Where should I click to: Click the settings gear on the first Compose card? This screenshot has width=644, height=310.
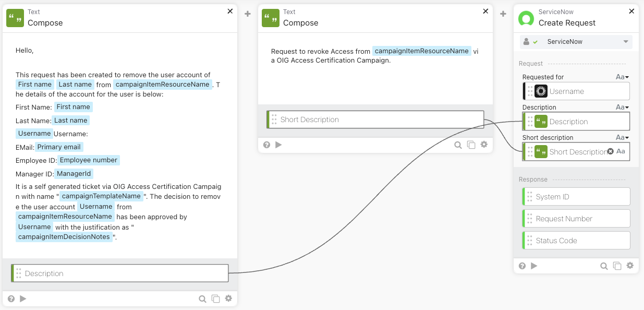click(228, 299)
